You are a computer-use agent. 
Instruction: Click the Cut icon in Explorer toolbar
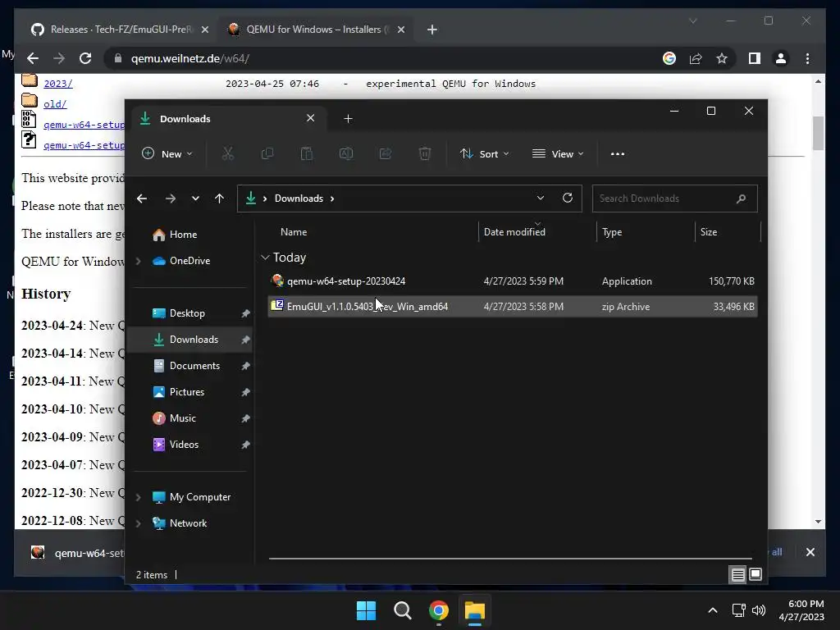[x=228, y=153]
